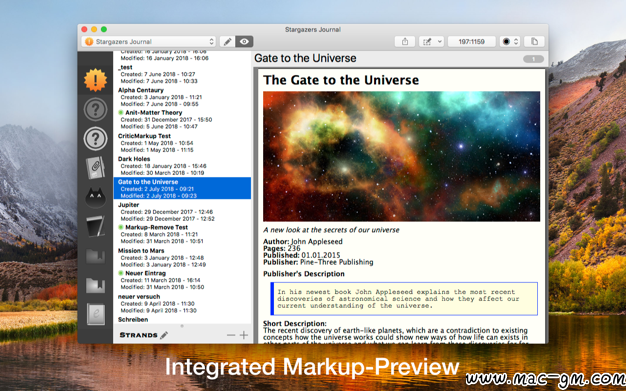626x391 pixels.
Task: Click 'The Gate to the Universe' heading
Action: (341, 80)
